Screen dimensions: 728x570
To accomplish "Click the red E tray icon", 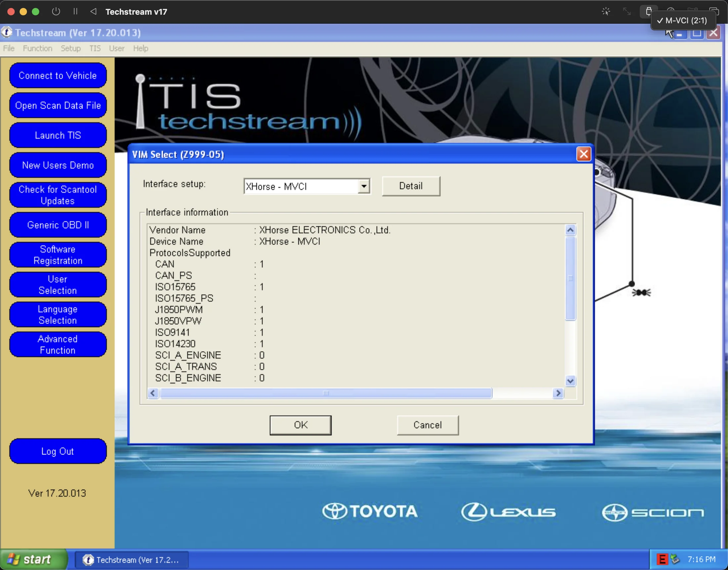I will 661,559.
